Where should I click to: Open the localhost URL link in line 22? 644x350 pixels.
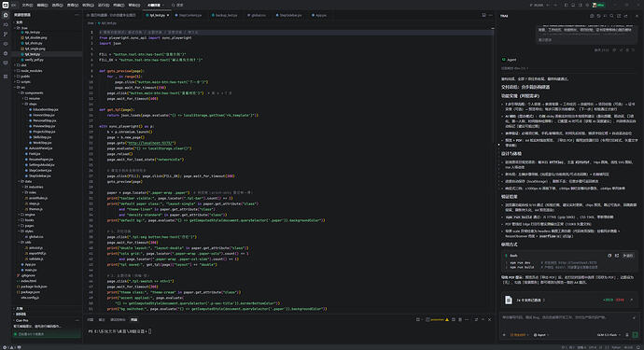click(151, 143)
